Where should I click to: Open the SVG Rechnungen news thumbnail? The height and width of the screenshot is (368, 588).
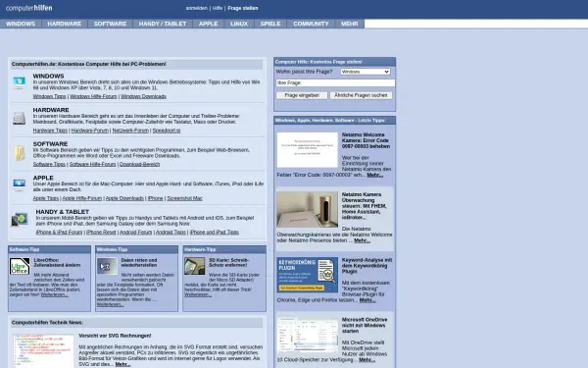point(43,351)
